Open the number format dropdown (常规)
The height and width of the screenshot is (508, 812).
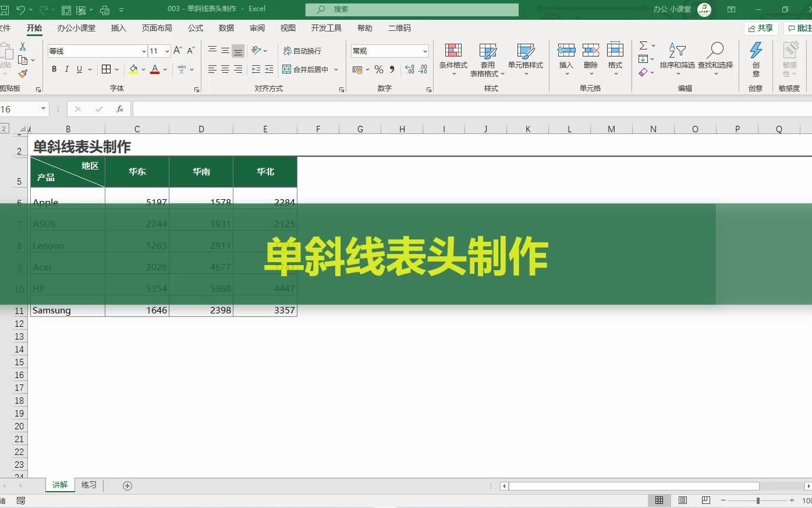coord(425,51)
